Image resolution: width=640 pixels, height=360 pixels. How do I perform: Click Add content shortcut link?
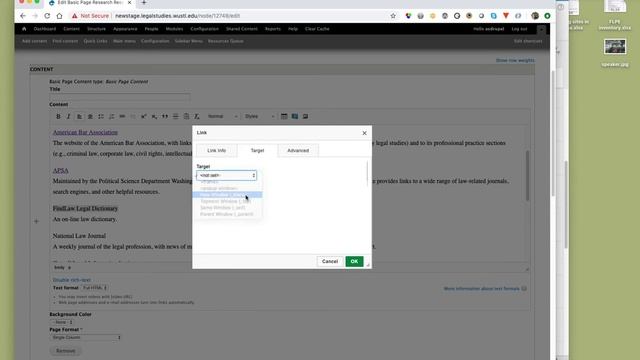tap(34, 41)
